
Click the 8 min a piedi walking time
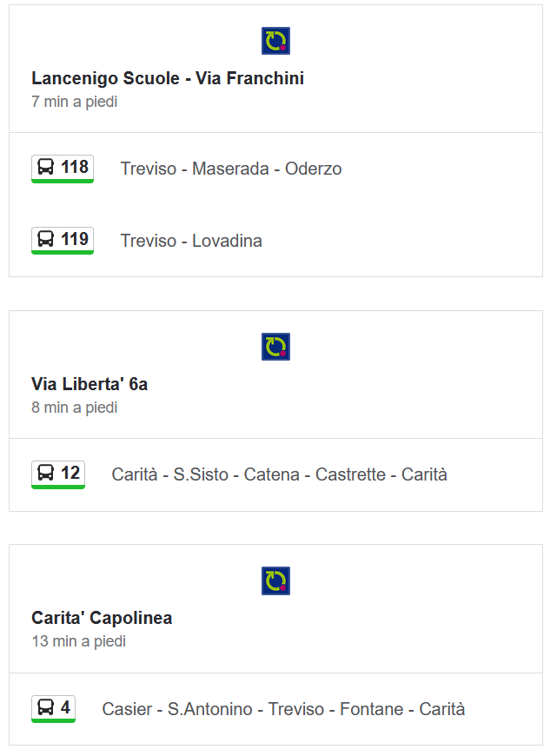pos(75,408)
